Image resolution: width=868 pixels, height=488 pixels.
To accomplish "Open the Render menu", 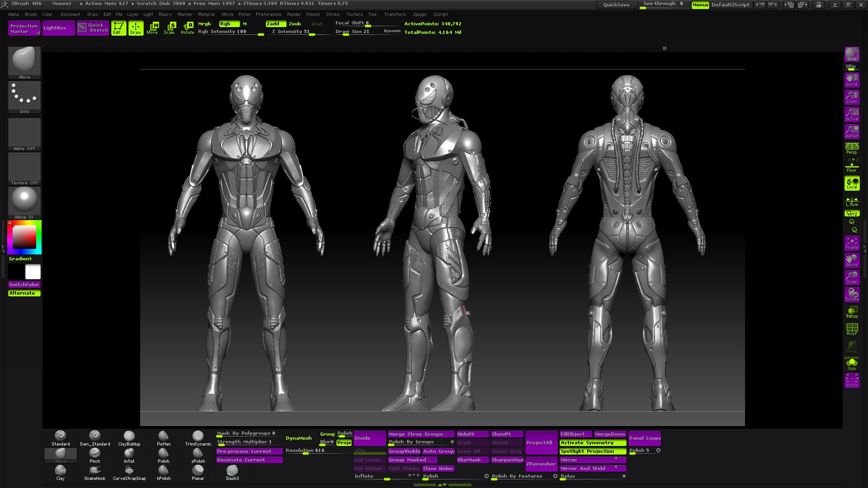I will (294, 14).
